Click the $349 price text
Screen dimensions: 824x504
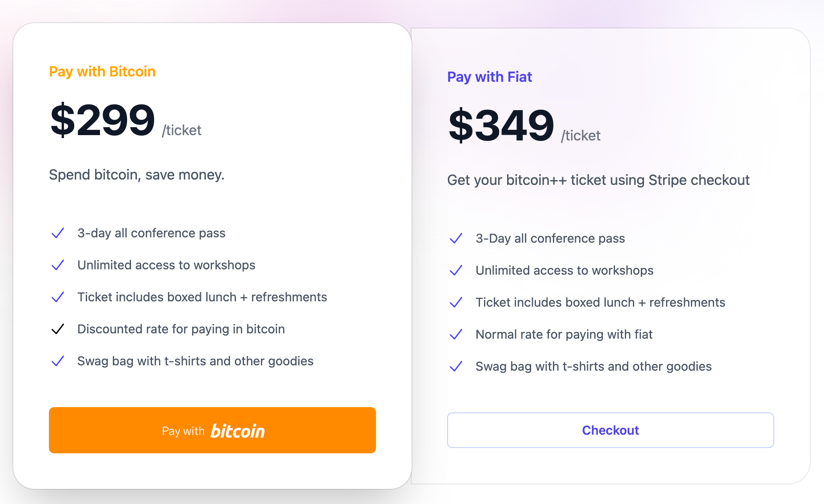pyautogui.click(x=501, y=125)
